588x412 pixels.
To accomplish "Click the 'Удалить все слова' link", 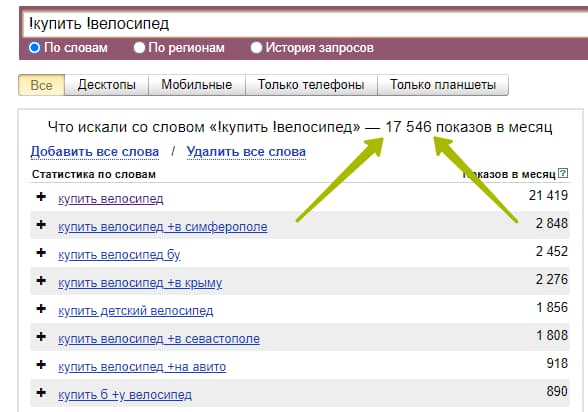I will [x=246, y=152].
